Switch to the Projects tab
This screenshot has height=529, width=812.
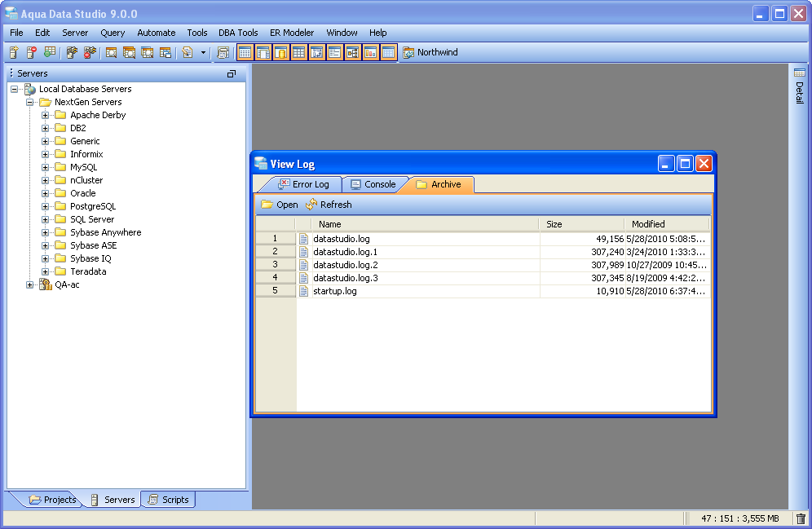click(53, 500)
